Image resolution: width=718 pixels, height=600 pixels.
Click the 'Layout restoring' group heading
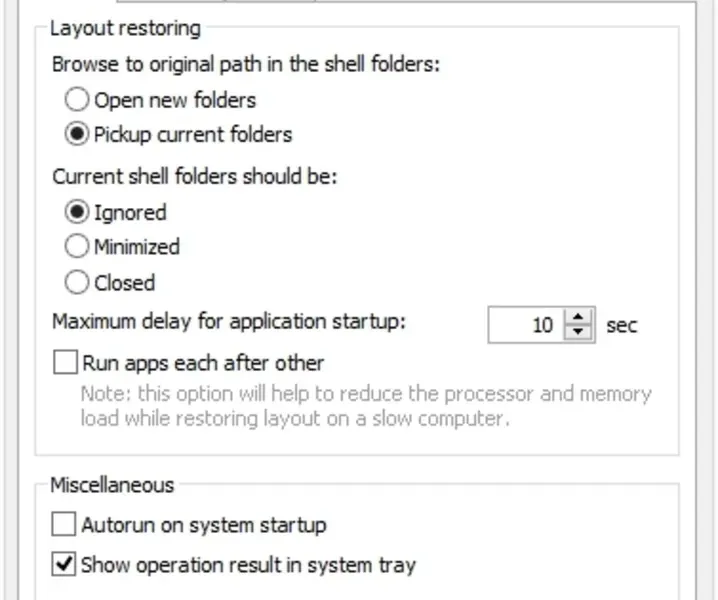click(125, 28)
